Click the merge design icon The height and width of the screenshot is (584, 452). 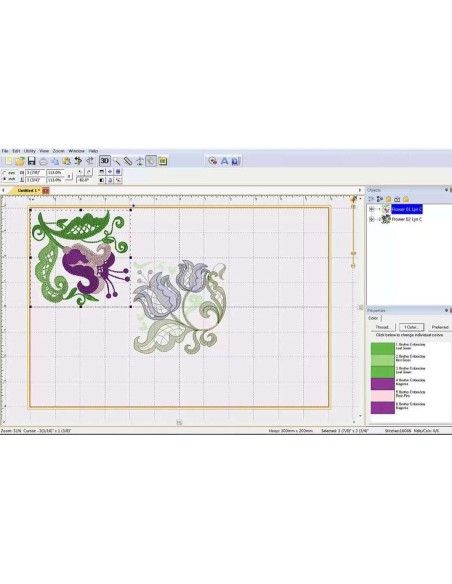[x=213, y=161]
